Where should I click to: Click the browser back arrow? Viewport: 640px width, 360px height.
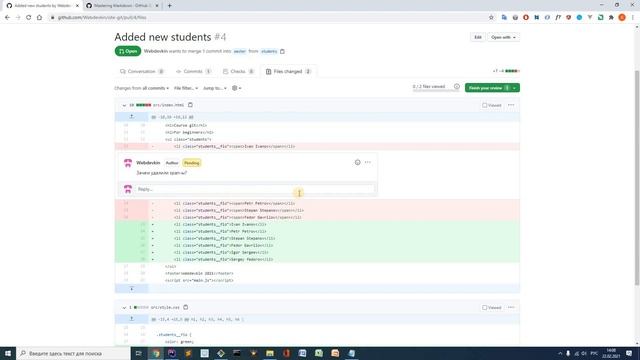coord(7,18)
